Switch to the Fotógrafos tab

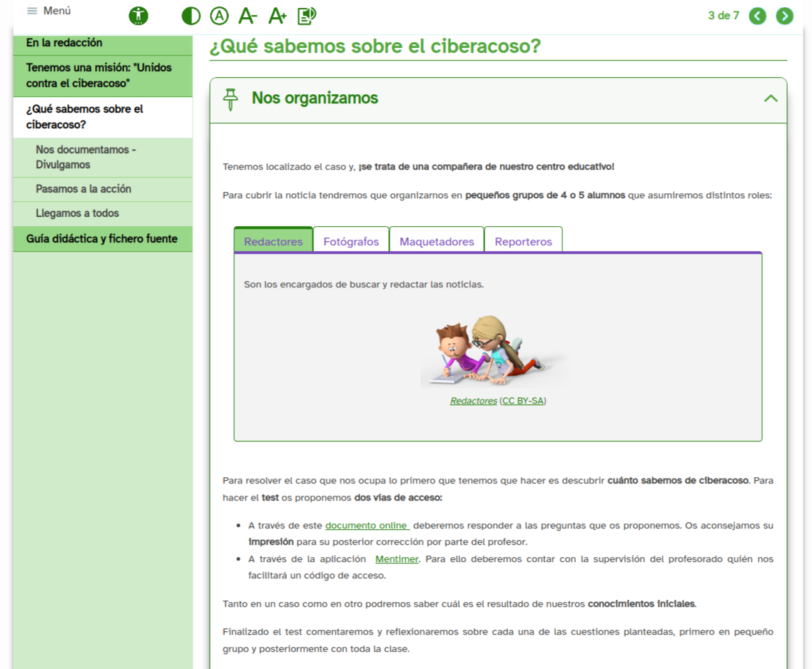[x=351, y=241]
